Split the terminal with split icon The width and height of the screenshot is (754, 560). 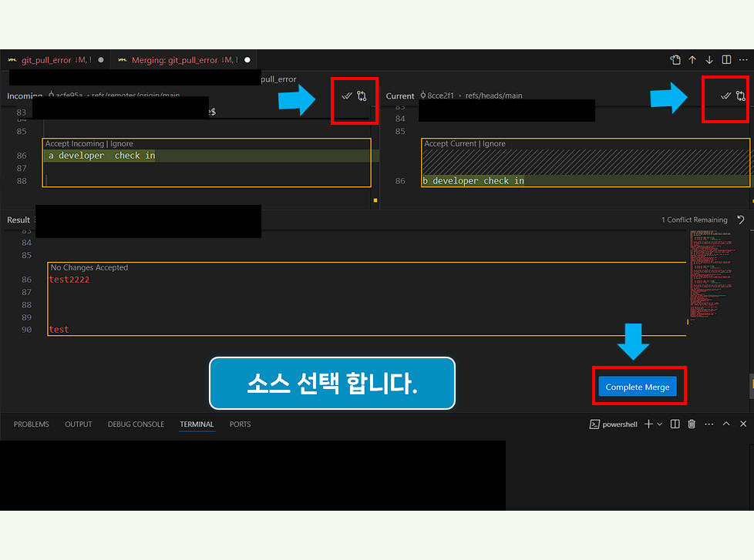click(x=675, y=424)
